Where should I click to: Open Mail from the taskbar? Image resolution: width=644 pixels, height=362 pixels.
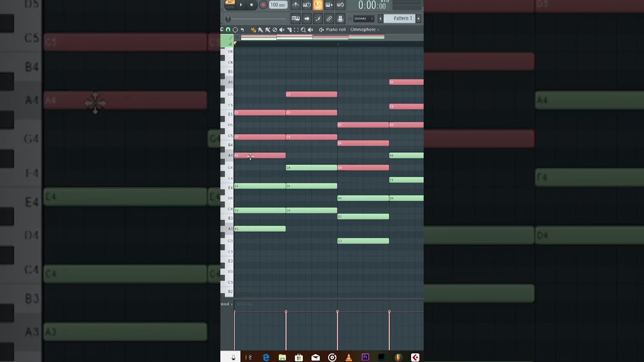[315, 357]
